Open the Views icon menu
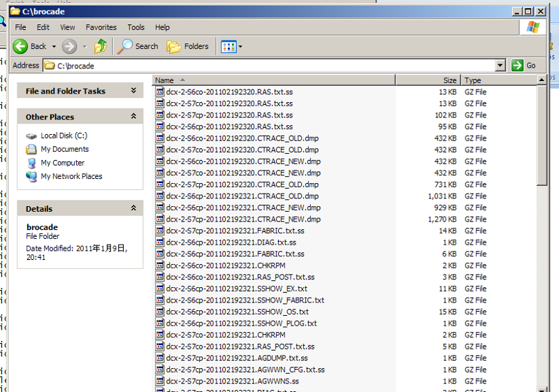Image resolution: width=559 pixels, height=392 pixels. tap(231, 47)
